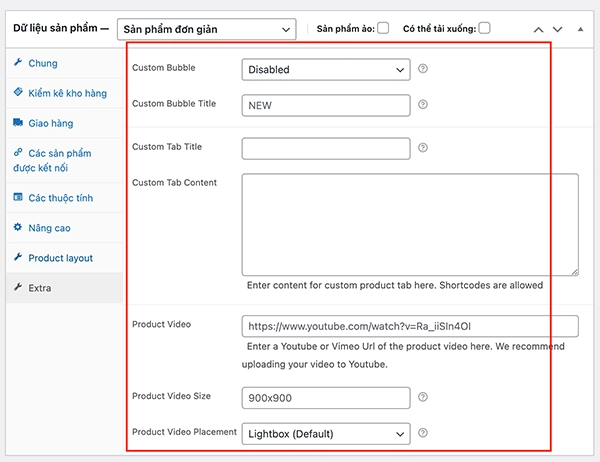Click the Custom Tab Content textarea
Screen dimensions: 600x462
[410, 224]
